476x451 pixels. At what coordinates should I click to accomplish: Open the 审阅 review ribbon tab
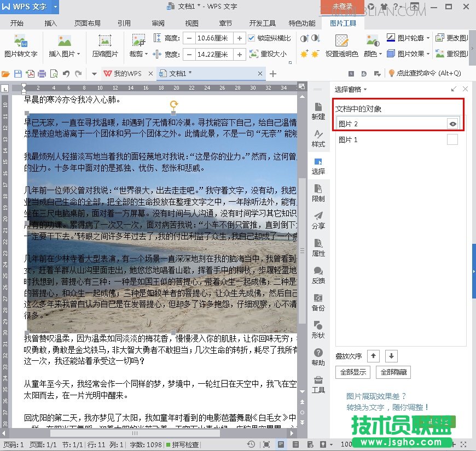pos(158,24)
